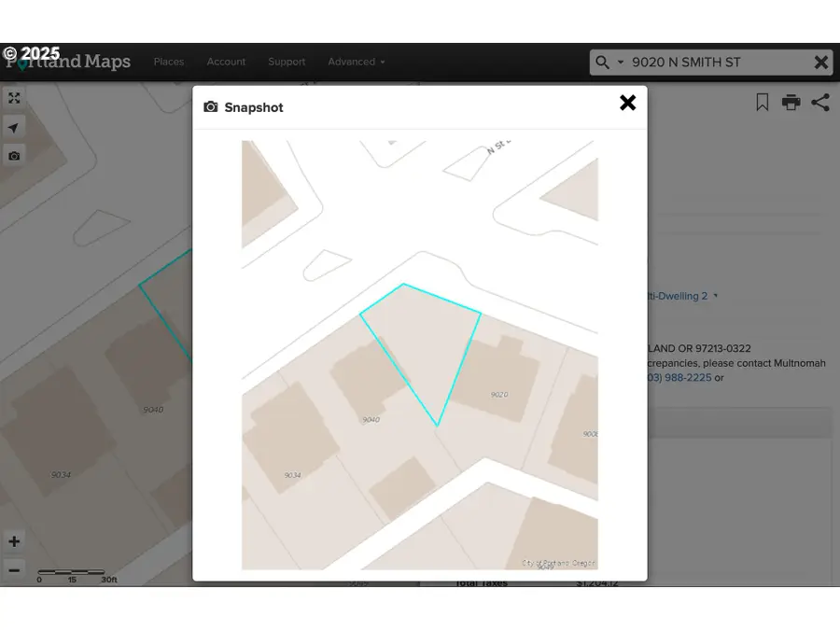Select the geolocate arrow tool

pyautogui.click(x=14, y=127)
